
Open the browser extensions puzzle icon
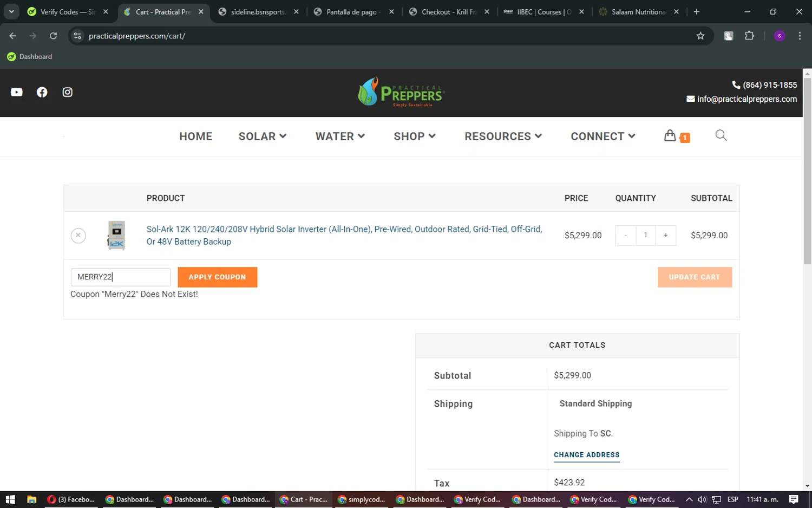click(x=749, y=36)
